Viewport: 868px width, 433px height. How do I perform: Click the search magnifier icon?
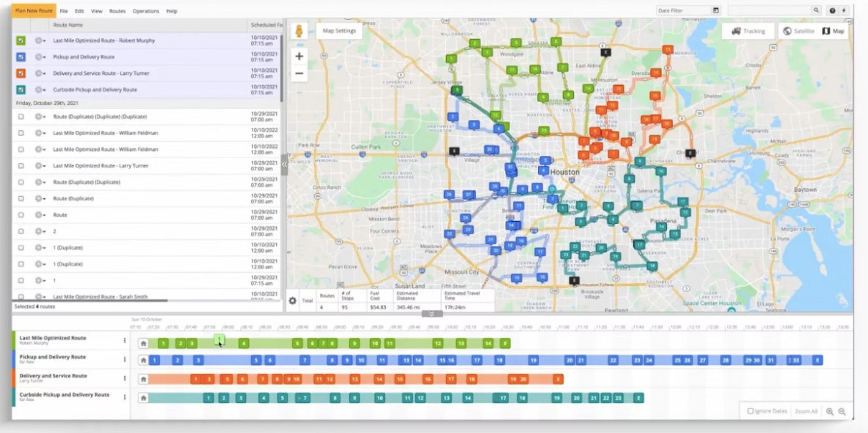[x=816, y=10]
